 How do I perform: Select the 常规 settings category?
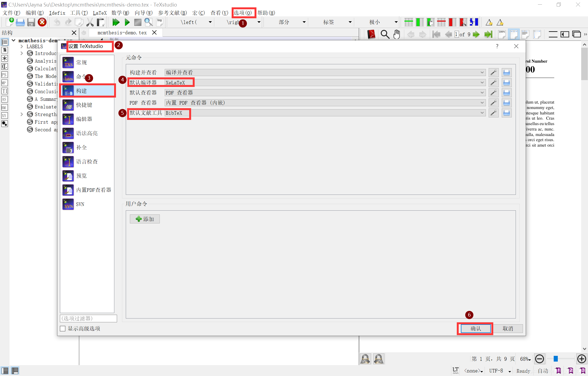(x=87, y=62)
